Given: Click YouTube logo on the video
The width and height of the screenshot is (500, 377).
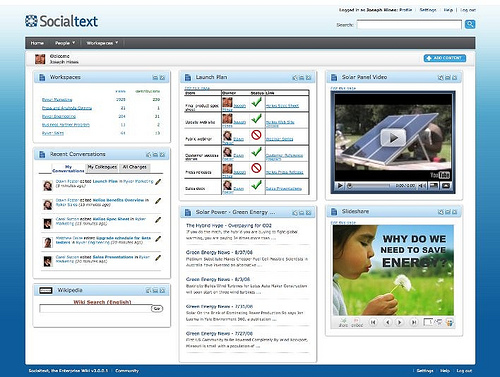Looking at the screenshot, I should [440, 175].
